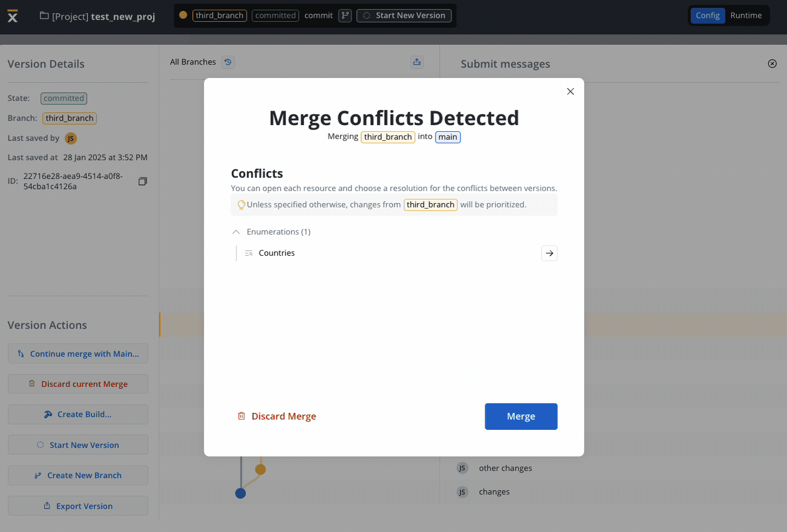The image size is (787, 532).
Task: Click the "Merge Conflicts Detected" heading
Action: (394, 117)
